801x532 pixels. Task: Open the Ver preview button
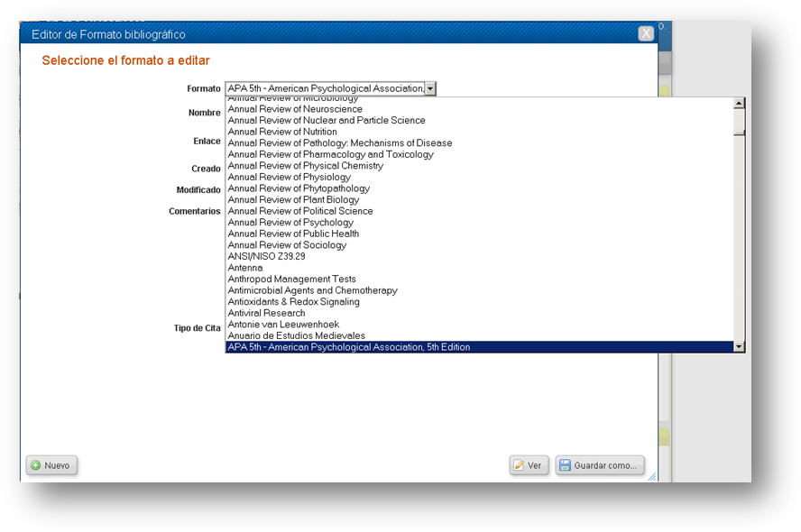(529, 465)
